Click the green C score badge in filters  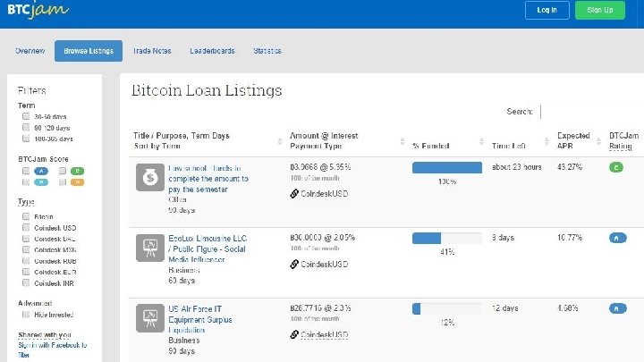click(77, 171)
